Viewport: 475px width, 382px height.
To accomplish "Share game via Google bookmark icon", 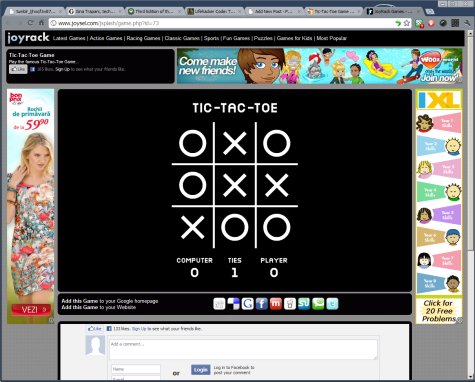I will point(248,304).
